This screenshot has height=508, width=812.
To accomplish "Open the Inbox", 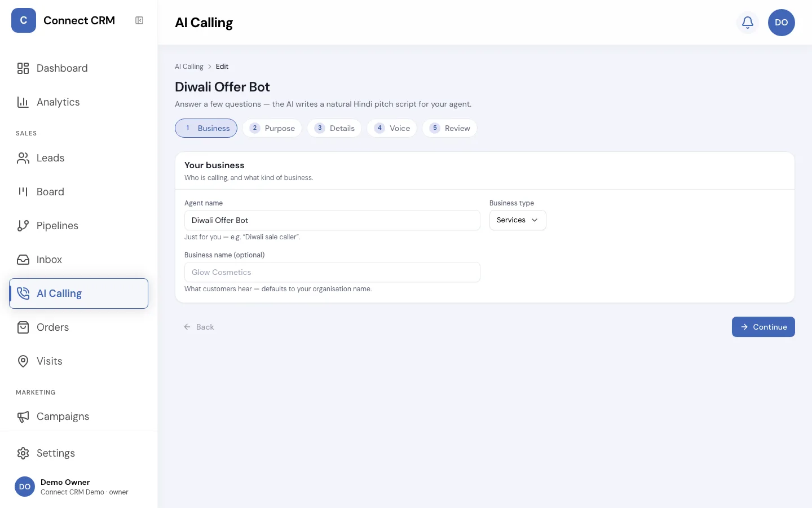I will [x=78, y=260].
